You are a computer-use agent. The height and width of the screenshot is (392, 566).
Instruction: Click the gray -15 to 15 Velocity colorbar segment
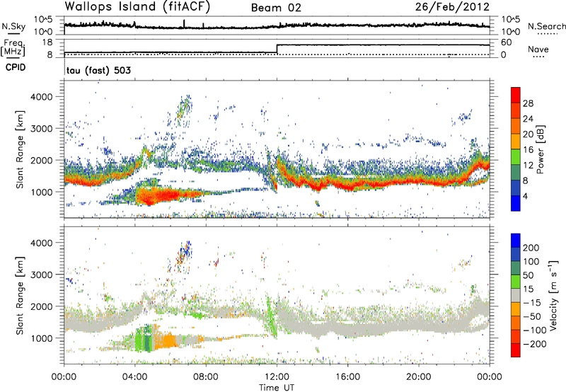point(516,296)
